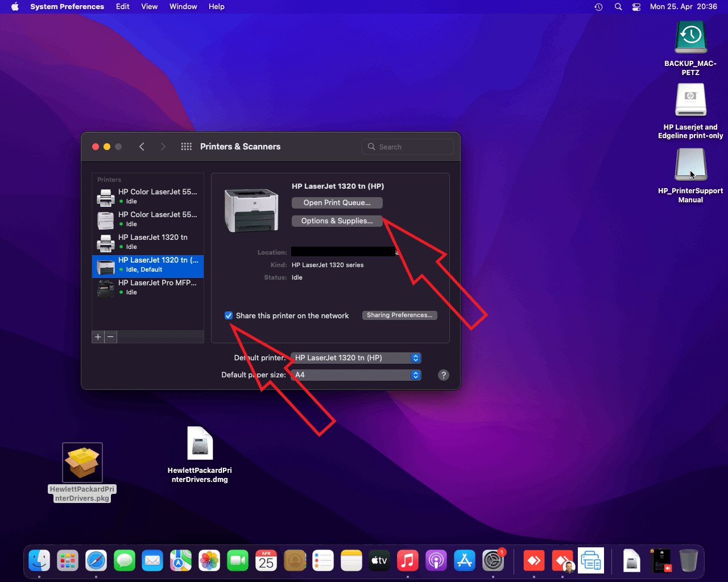Image resolution: width=728 pixels, height=582 pixels.
Task: Open the System Preferences menu
Action: [x=67, y=7]
